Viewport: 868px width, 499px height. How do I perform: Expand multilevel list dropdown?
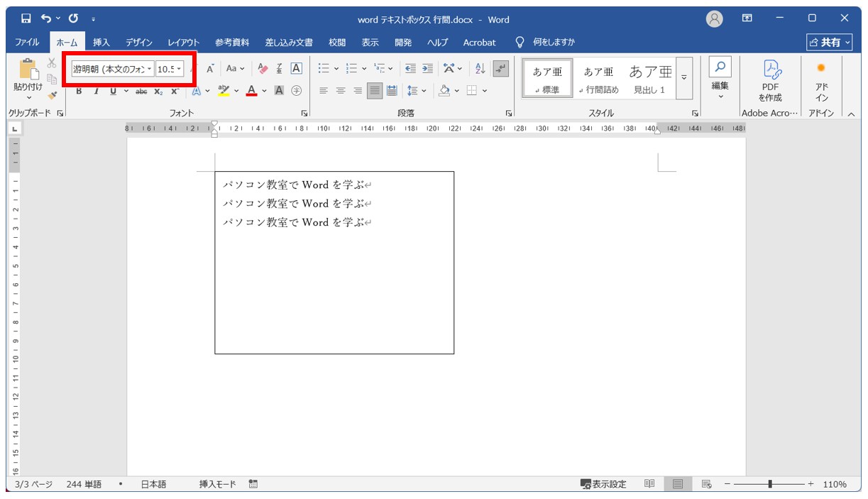pos(391,69)
